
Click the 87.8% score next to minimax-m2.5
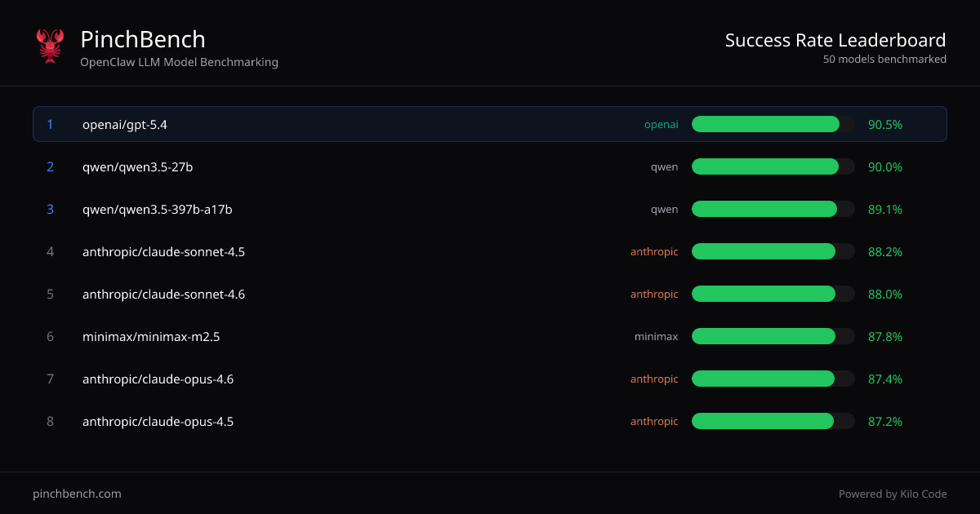[x=885, y=336]
